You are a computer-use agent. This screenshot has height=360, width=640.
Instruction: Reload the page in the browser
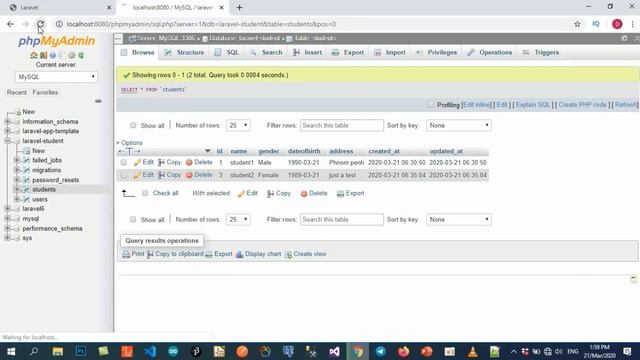click(40, 24)
